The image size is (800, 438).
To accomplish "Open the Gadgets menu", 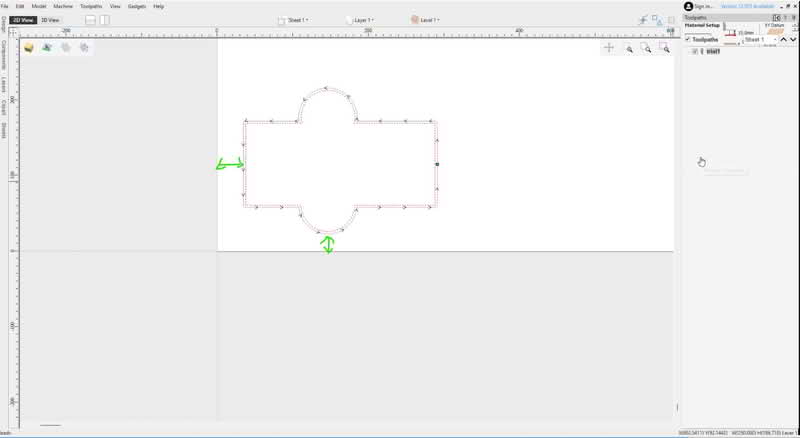I will click(x=137, y=6).
